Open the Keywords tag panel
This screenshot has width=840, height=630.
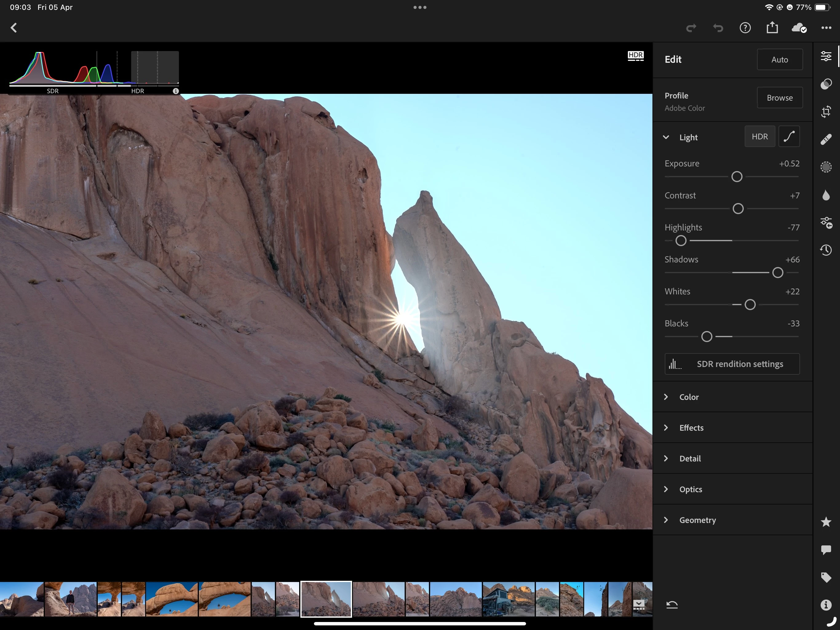pyautogui.click(x=826, y=577)
